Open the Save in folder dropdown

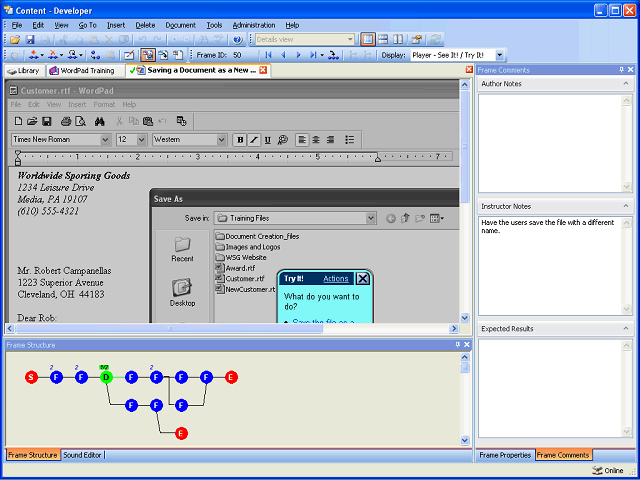click(x=371, y=218)
